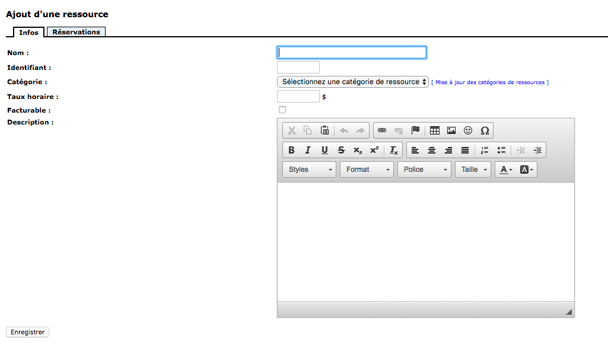Open the smiley emoticon picker
608x364 pixels.
tap(468, 130)
